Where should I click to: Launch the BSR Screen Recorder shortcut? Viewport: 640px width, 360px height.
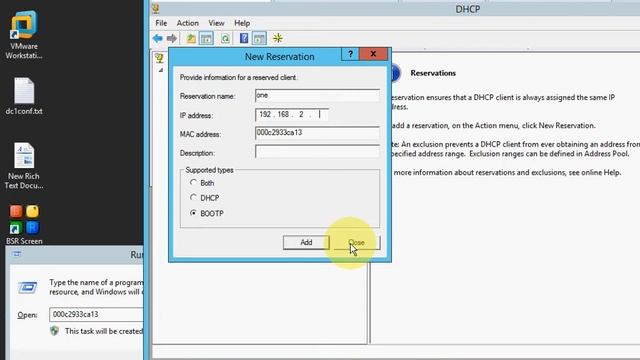(24, 224)
